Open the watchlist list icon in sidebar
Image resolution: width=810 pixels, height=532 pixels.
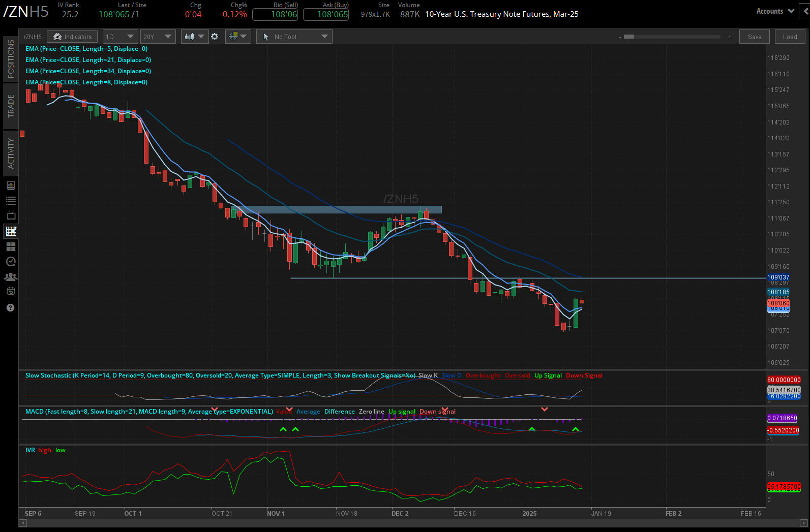(11, 201)
